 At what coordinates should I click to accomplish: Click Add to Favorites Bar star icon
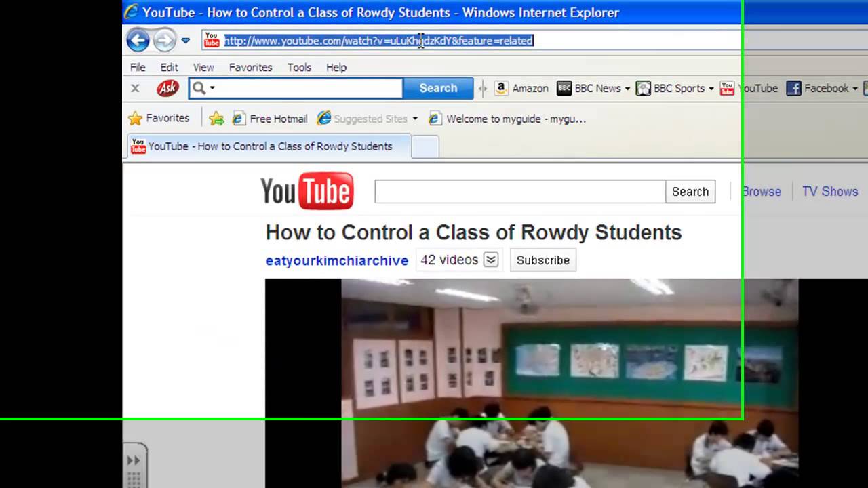click(216, 119)
